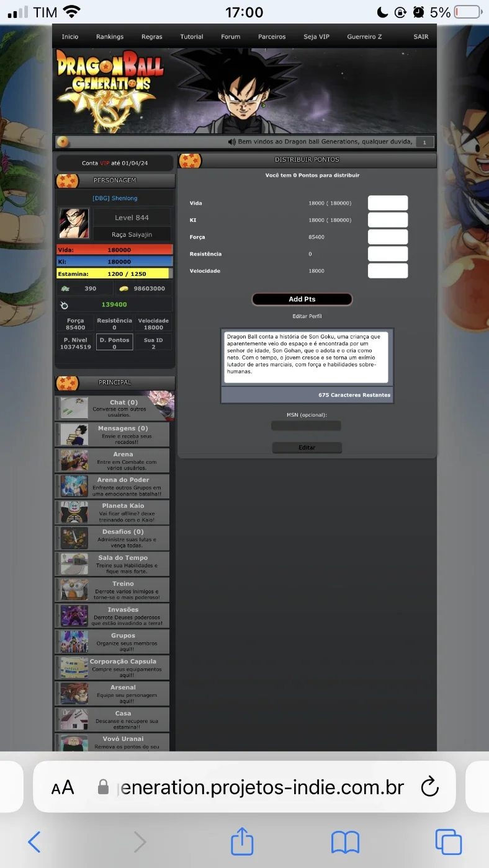Click the Editar Perfil link

[x=307, y=316]
